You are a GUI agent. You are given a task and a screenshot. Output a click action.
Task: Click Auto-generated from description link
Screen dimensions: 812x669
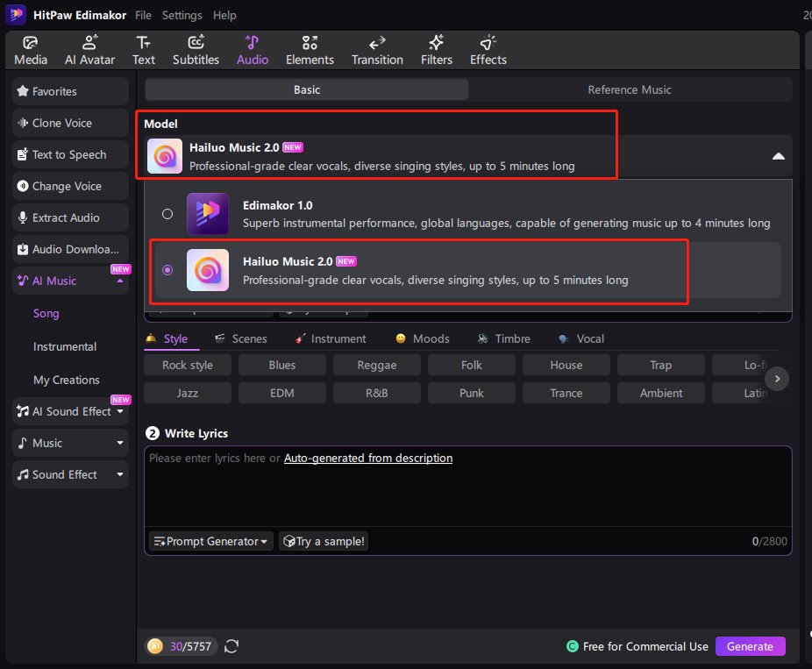pyautogui.click(x=368, y=458)
